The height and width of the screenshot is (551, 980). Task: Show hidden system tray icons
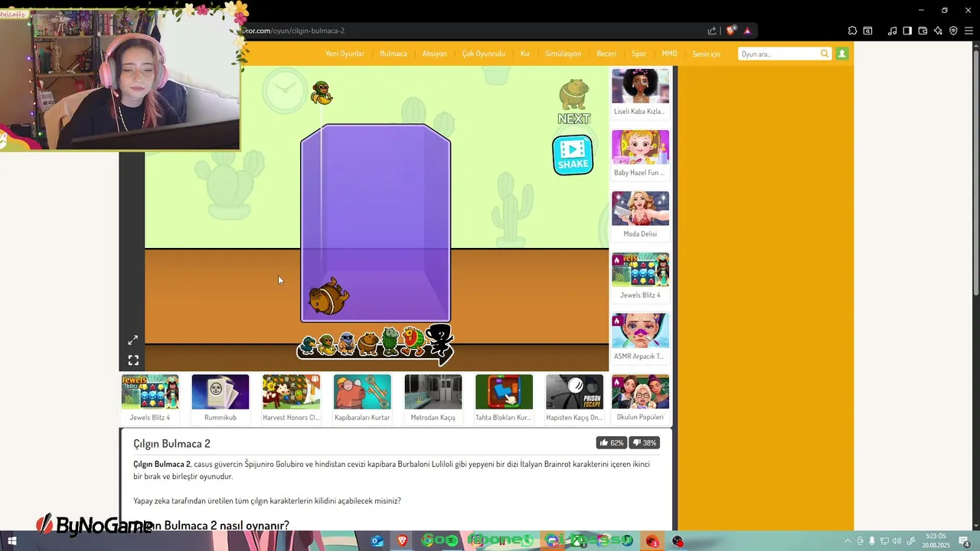click(x=848, y=541)
